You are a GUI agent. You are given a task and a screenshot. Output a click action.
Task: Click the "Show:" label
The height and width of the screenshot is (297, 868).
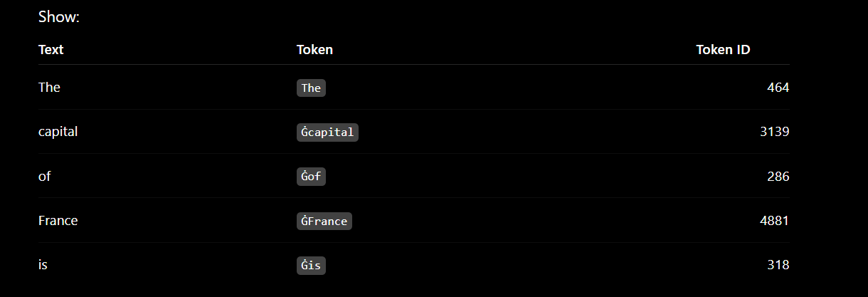pos(59,17)
